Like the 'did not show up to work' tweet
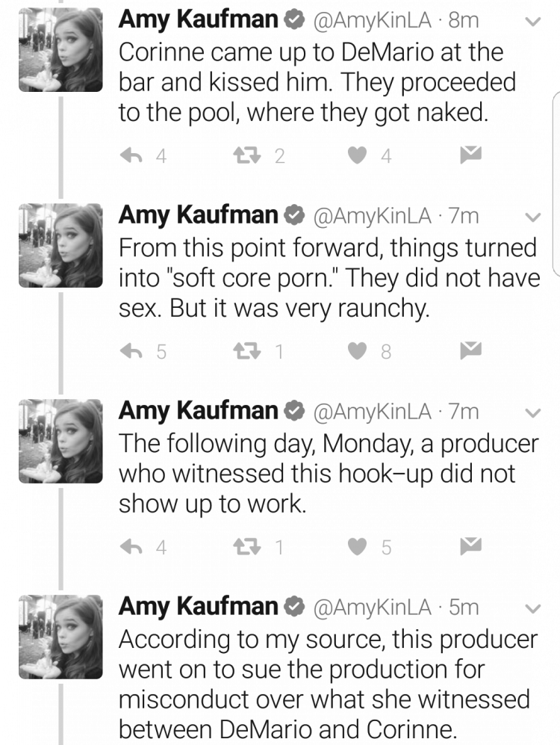The height and width of the screenshot is (745, 560). [x=358, y=547]
